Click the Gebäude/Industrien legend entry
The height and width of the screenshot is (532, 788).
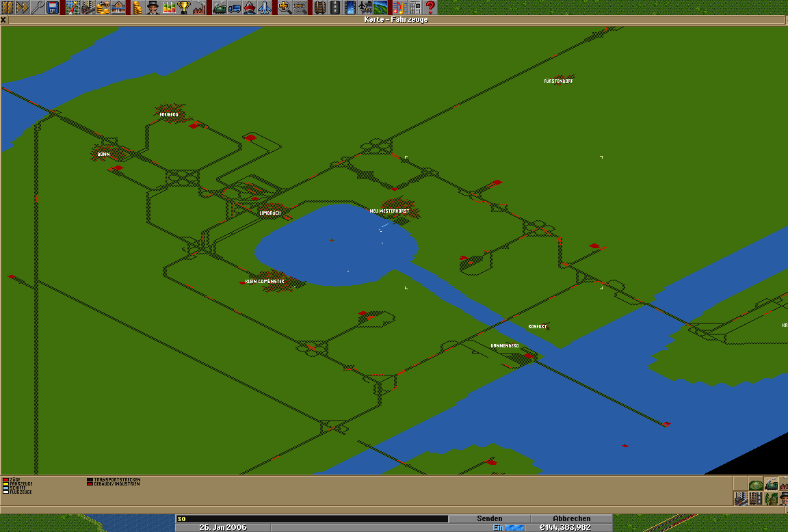click(x=114, y=483)
